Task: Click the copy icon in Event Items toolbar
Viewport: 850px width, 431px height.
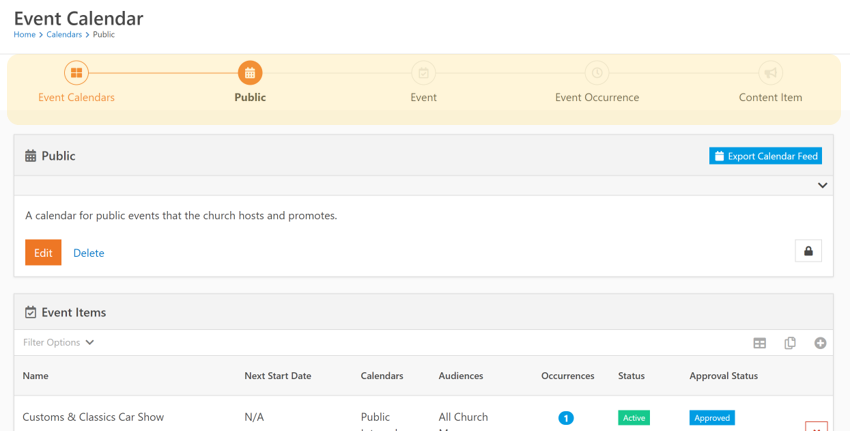Action: [x=790, y=343]
